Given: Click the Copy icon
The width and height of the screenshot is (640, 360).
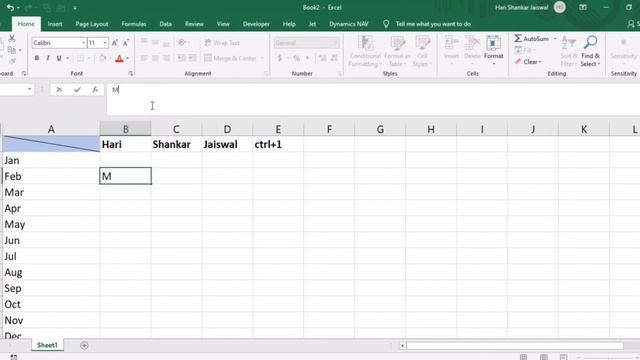Looking at the screenshot, I should pos(12,50).
